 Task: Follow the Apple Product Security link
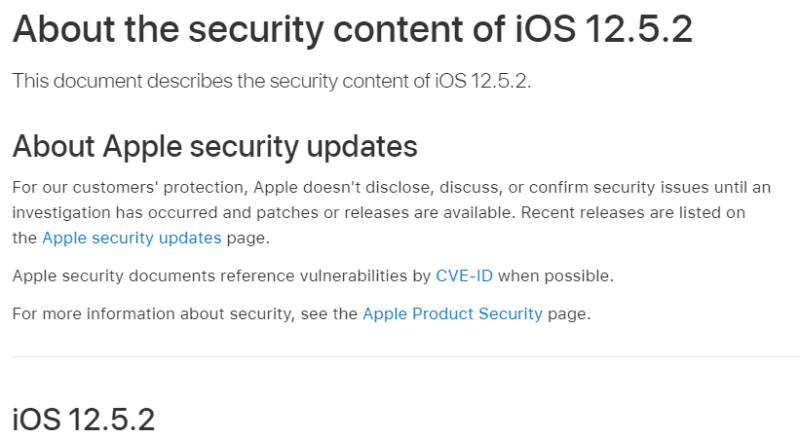click(452, 314)
